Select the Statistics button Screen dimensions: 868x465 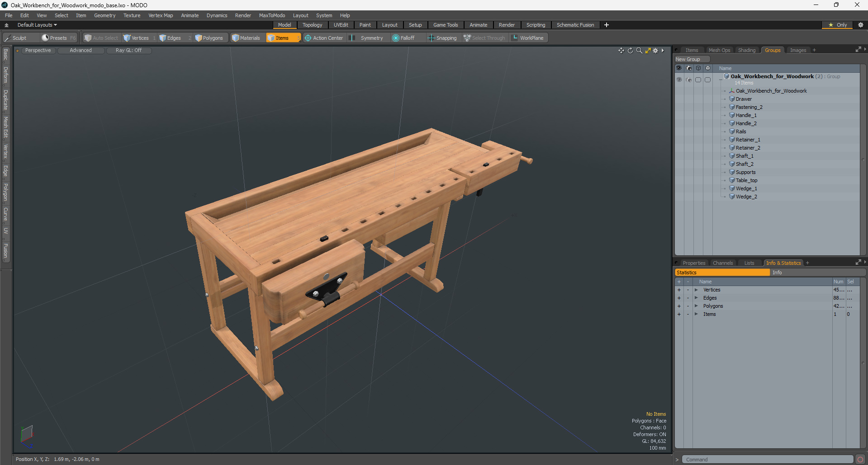(x=722, y=272)
